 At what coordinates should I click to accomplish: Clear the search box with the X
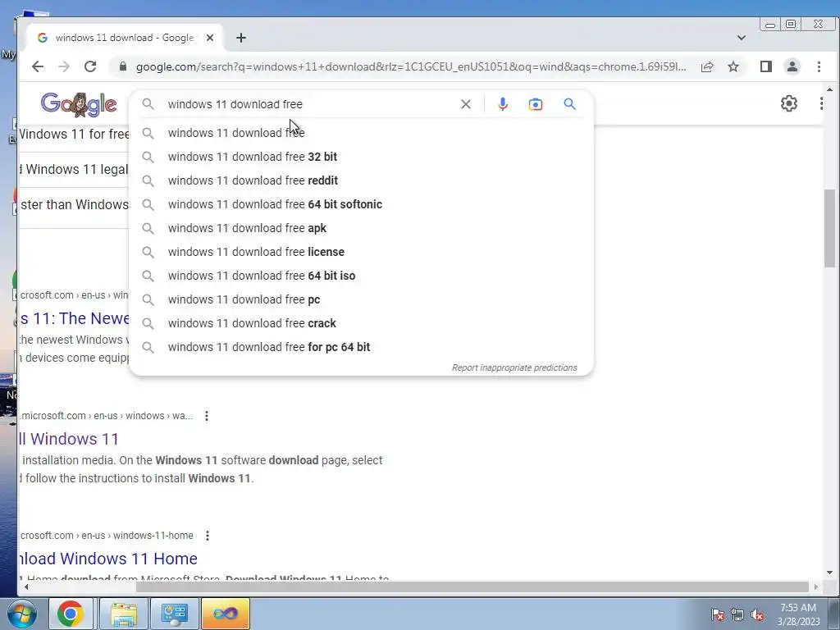click(x=466, y=104)
